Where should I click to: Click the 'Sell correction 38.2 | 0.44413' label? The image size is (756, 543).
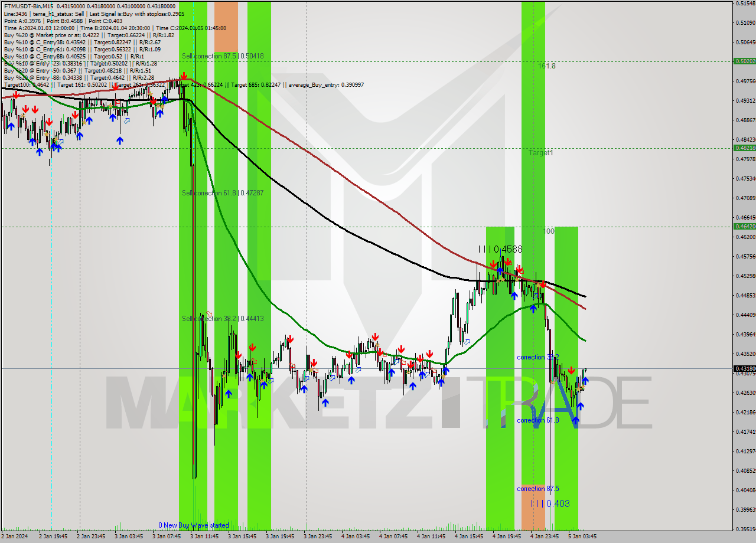pyautogui.click(x=223, y=319)
